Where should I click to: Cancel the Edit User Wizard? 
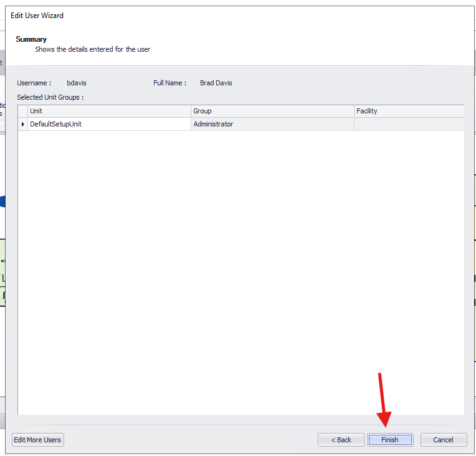pos(443,440)
